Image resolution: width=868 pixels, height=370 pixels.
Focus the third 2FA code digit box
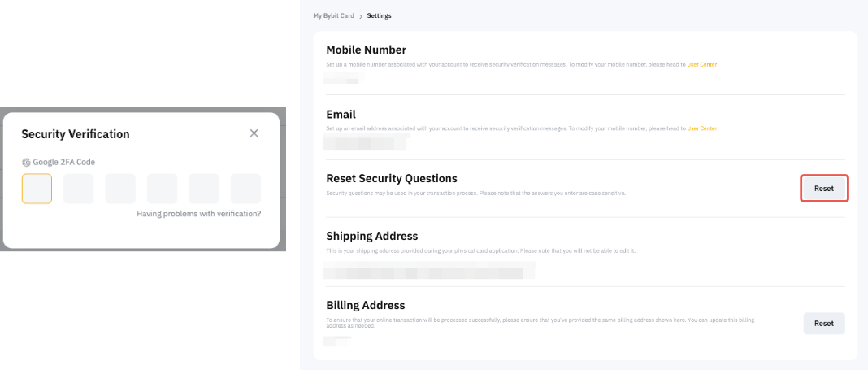click(120, 189)
